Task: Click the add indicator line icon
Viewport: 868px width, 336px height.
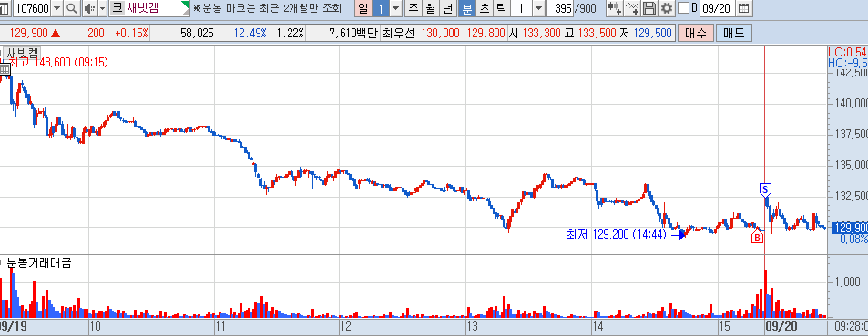Action: [x=633, y=8]
